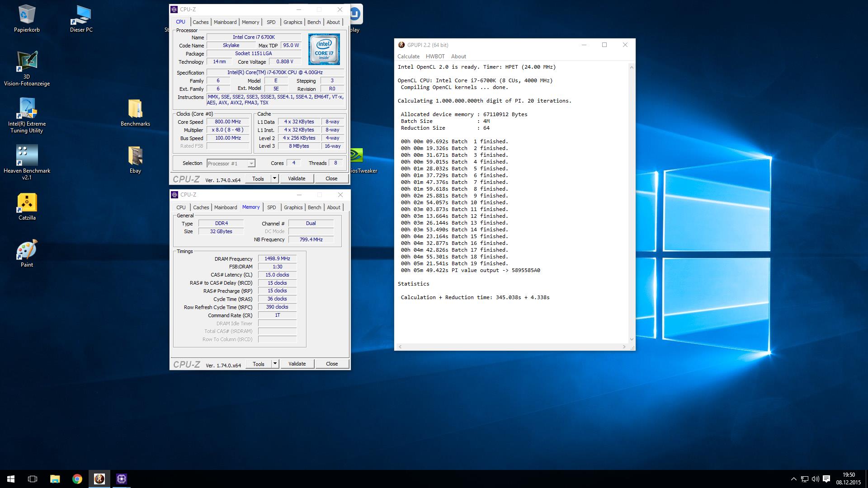Open Chrome from the taskbar
Image resolution: width=868 pixels, height=488 pixels.
pyautogui.click(x=77, y=479)
